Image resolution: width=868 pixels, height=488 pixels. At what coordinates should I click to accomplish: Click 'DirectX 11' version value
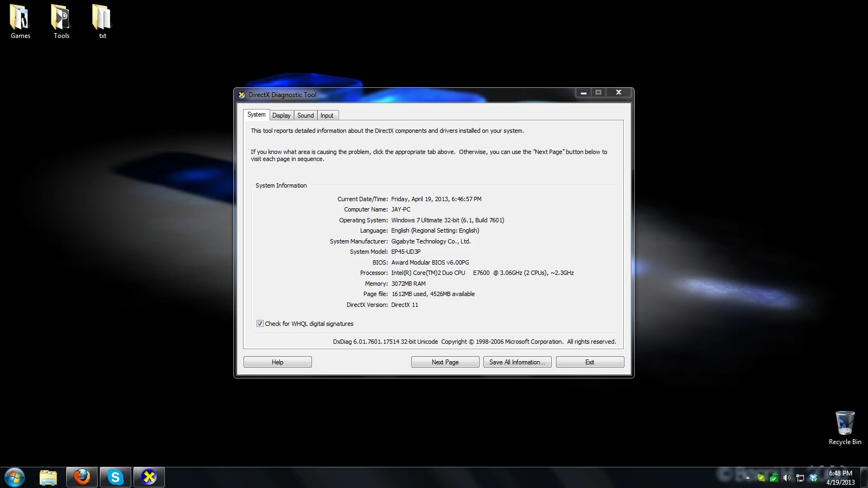(x=405, y=305)
